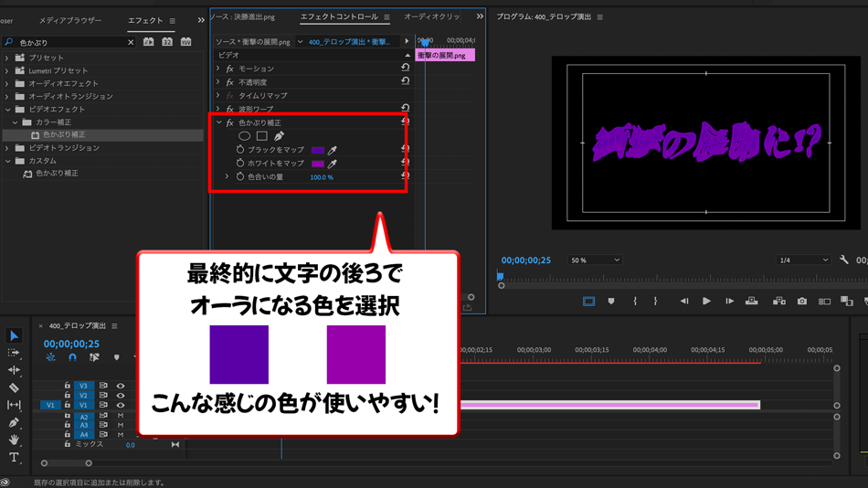This screenshot has width=868, height=488.
Task: Open the 50% zoom level dropdown
Action: [x=595, y=260]
